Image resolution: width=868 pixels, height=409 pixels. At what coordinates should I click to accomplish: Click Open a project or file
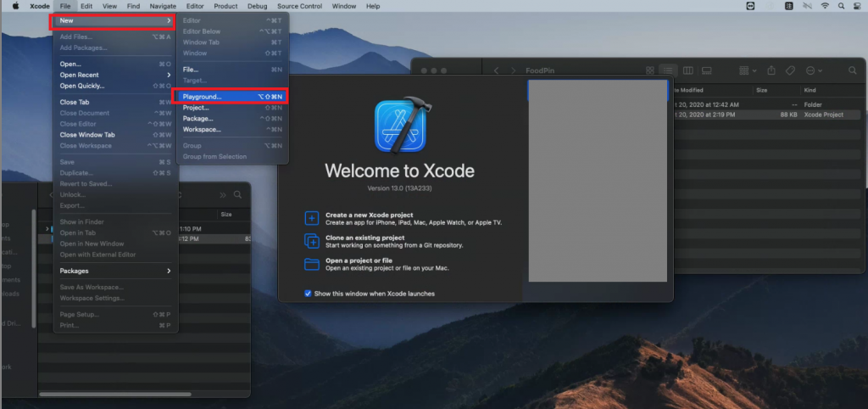point(376,264)
